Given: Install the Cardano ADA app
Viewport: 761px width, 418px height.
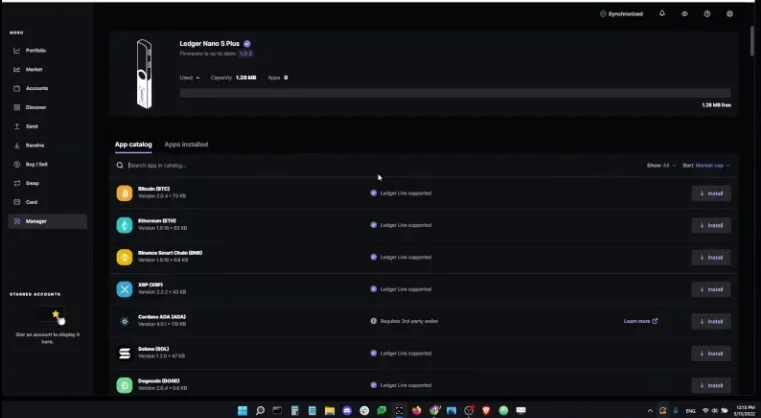Looking at the screenshot, I should point(711,321).
